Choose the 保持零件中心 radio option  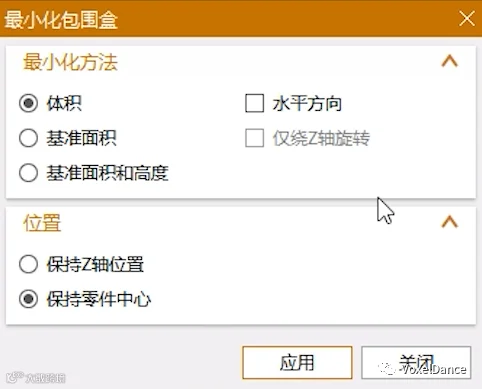click(x=28, y=299)
